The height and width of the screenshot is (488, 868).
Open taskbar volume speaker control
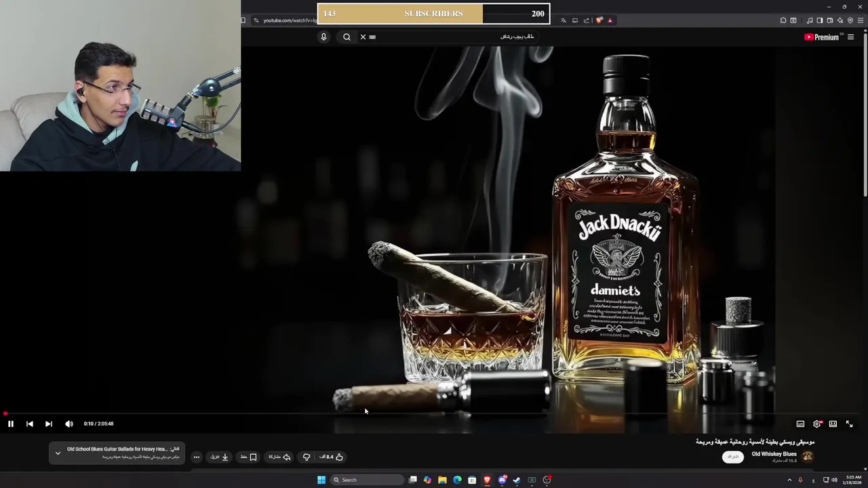pos(834,480)
